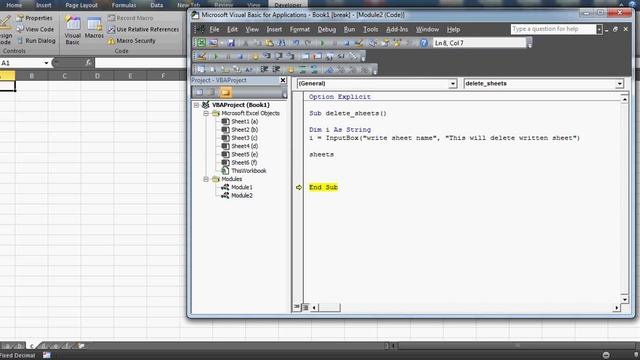Toggle Design Mode on the Debug toolbar
This screenshot has height=360, width=640.
pyautogui.click(x=201, y=56)
